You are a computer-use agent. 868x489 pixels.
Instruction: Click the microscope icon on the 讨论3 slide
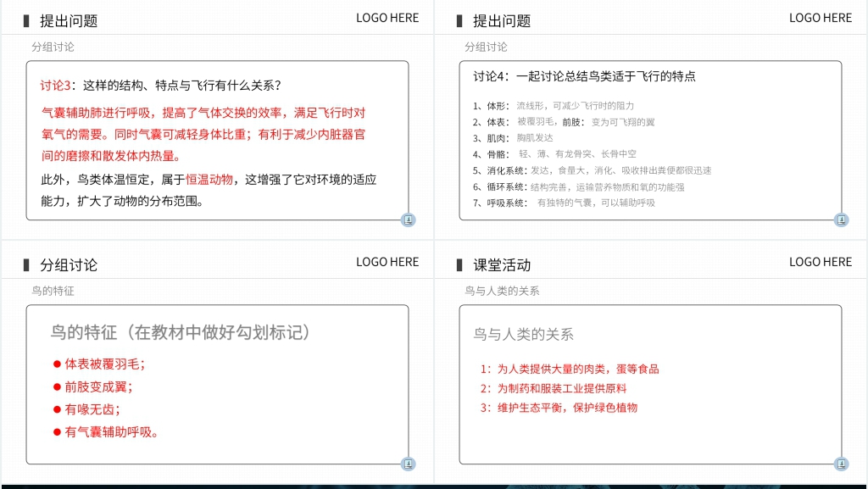coord(408,219)
